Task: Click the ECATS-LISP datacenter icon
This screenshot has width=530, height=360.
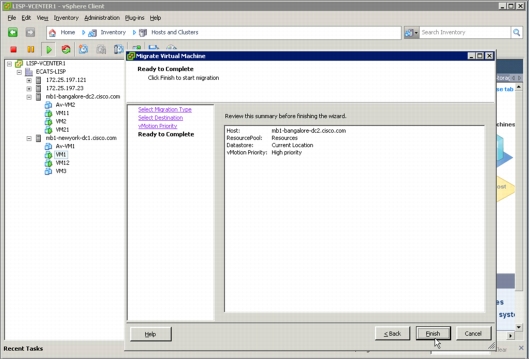Action: pyautogui.click(x=29, y=72)
